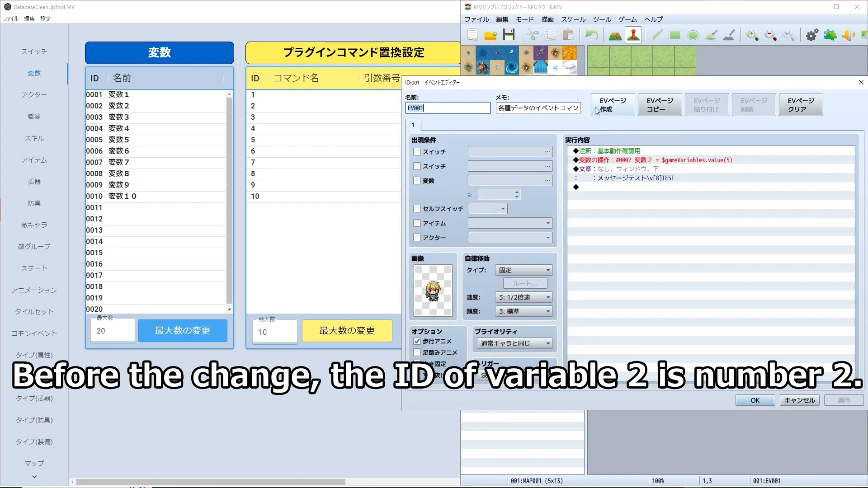Click the 最大数の変更 button for variables
Screen dimensions: 868x488
(183, 330)
